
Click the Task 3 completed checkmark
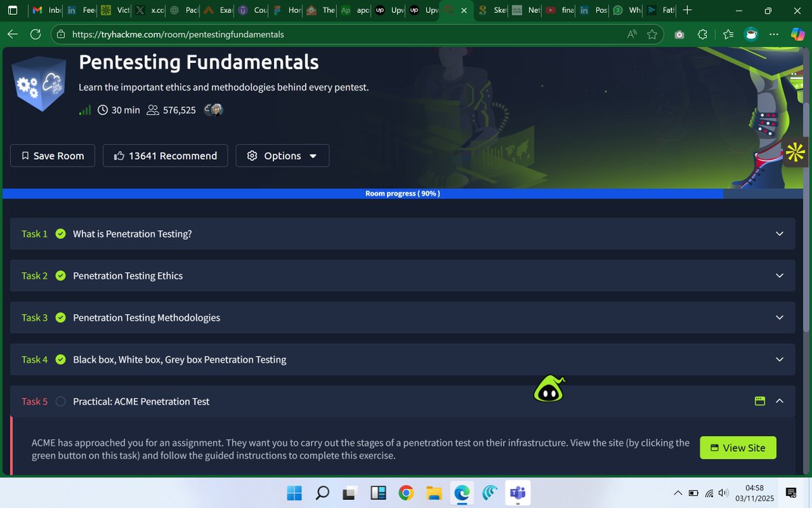(x=60, y=318)
